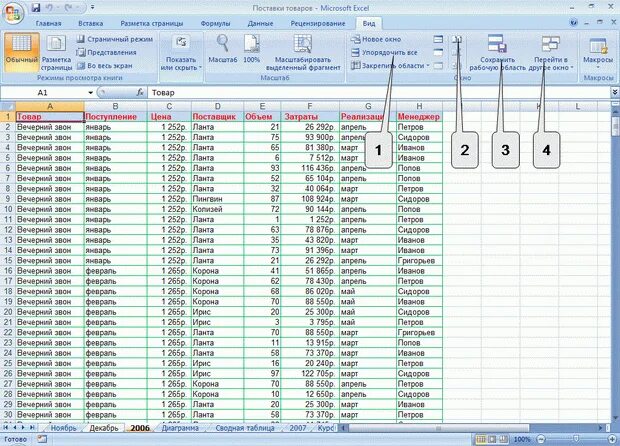Image resolution: width=620 pixels, height=446 pixels.
Task: Click the horizontal scrollbar thumb
Action: (439, 428)
